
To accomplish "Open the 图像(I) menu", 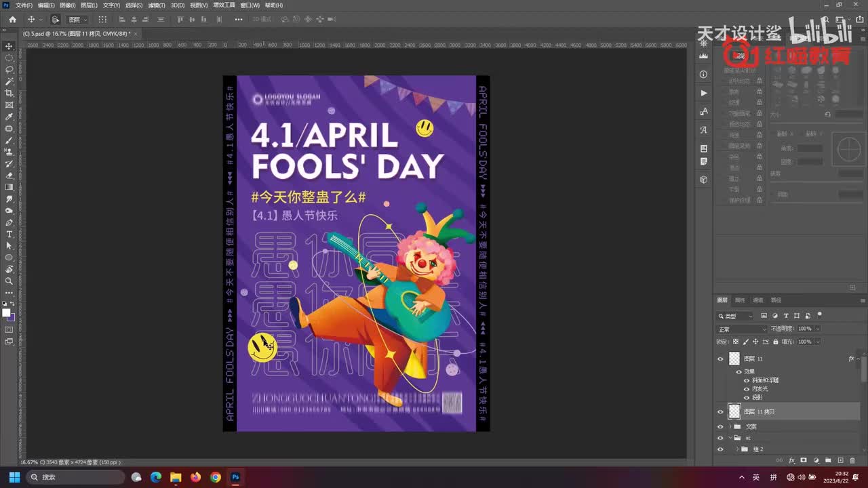I will click(x=67, y=5).
